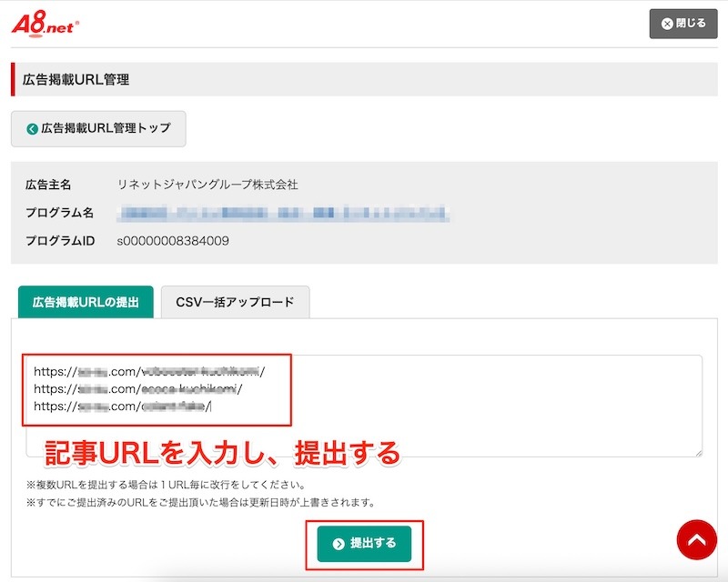Click the program ID s00000008384009
The height and width of the screenshot is (582, 728).
coord(173,241)
